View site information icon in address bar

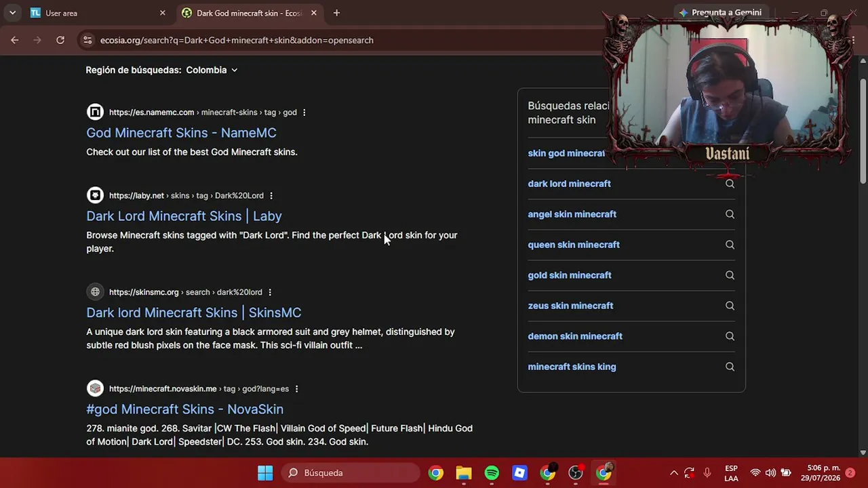coord(87,40)
